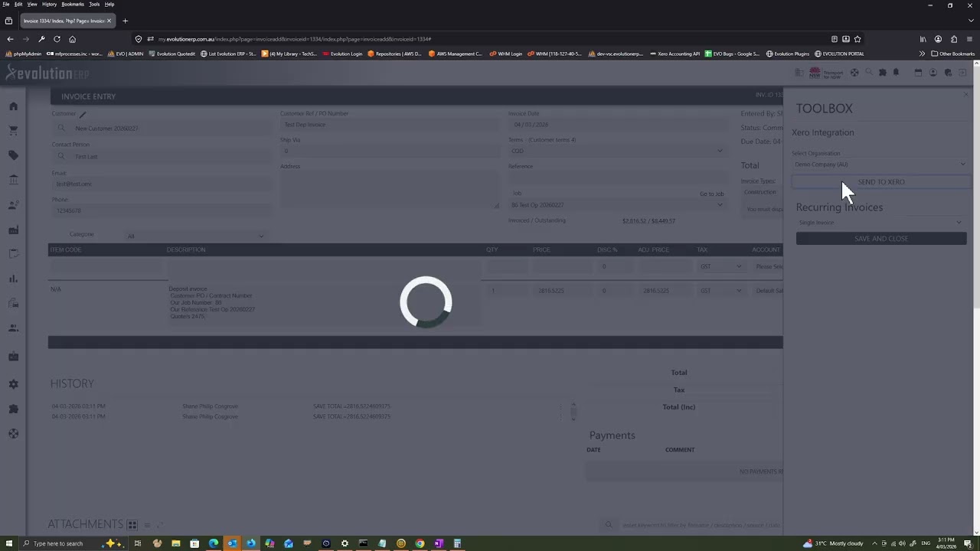Screen dimensions: 980x551
Task: Open the Firefox application menu hamburger
Action: tap(969, 39)
